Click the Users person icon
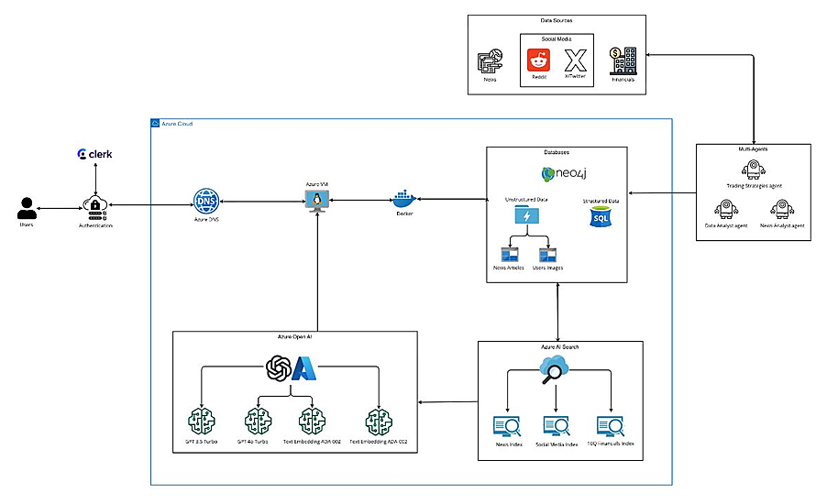The image size is (827, 504). (27, 208)
